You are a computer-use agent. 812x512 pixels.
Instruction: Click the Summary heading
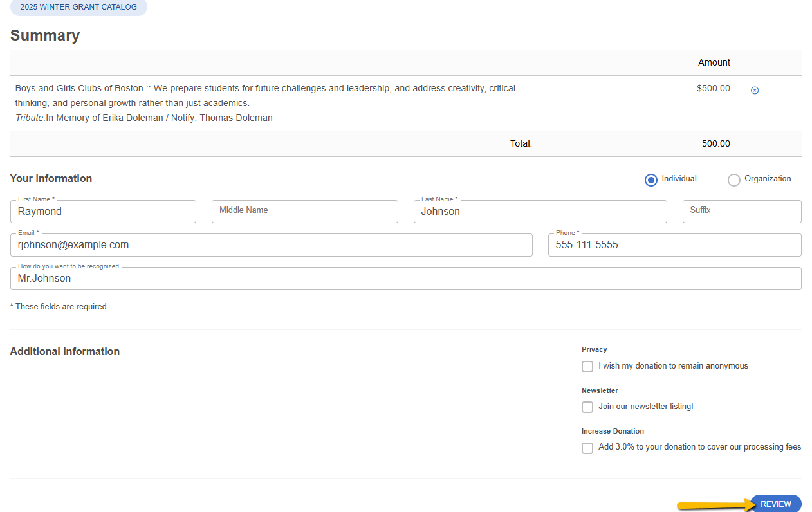(45, 35)
